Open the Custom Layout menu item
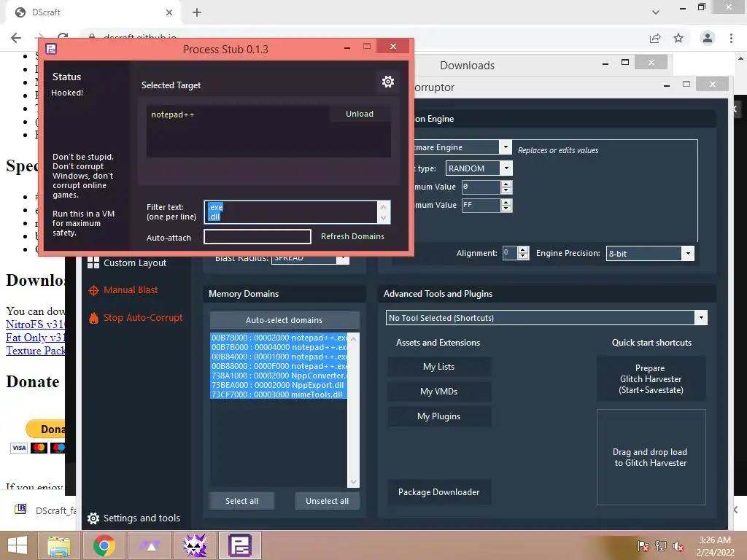Screen dimensions: 747x560 (135, 262)
